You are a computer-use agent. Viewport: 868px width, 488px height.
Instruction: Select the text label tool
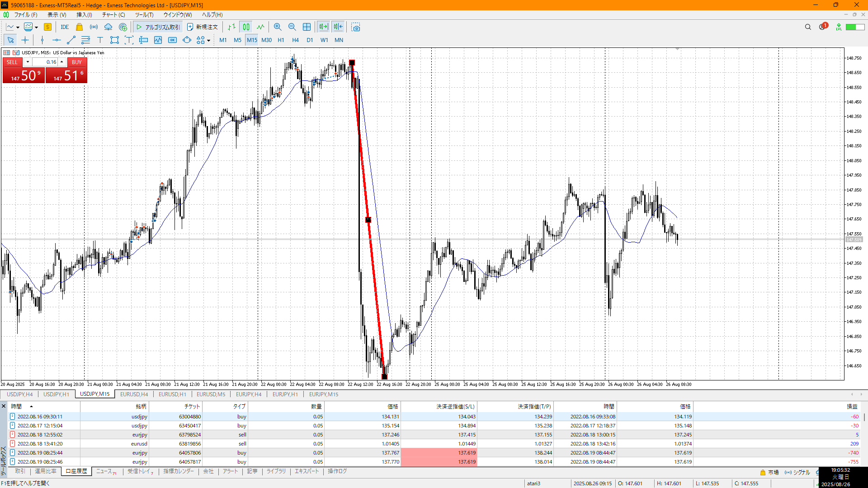(129, 40)
